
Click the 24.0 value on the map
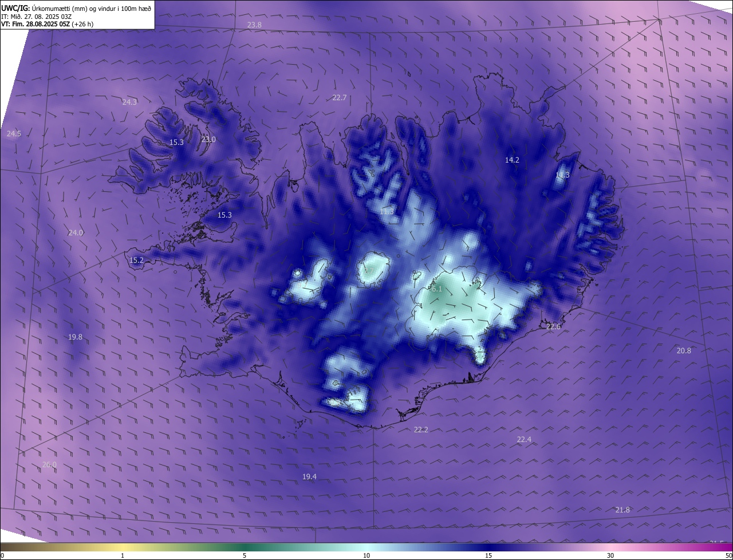coord(76,232)
